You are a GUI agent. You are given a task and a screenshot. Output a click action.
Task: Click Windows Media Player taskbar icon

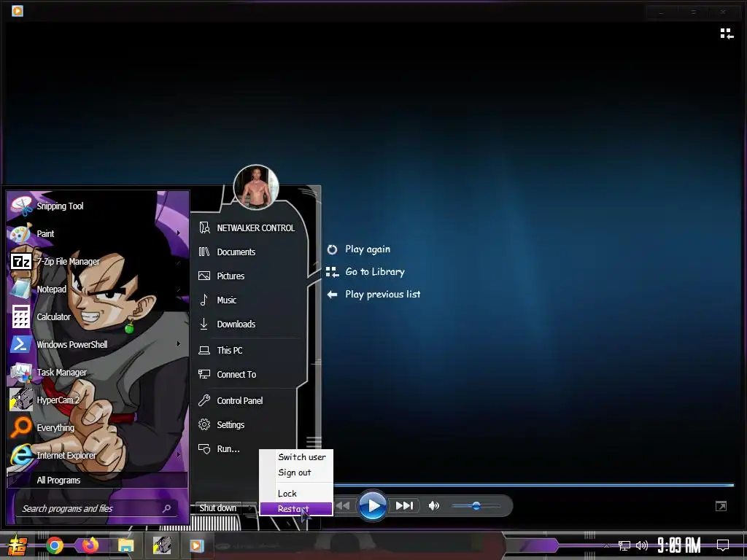pos(197,545)
